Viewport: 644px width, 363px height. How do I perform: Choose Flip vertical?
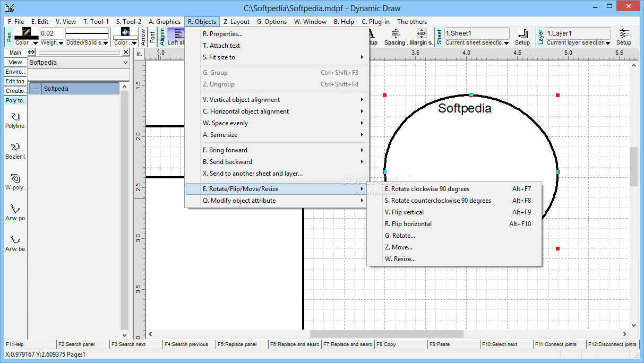pyautogui.click(x=454, y=212)
